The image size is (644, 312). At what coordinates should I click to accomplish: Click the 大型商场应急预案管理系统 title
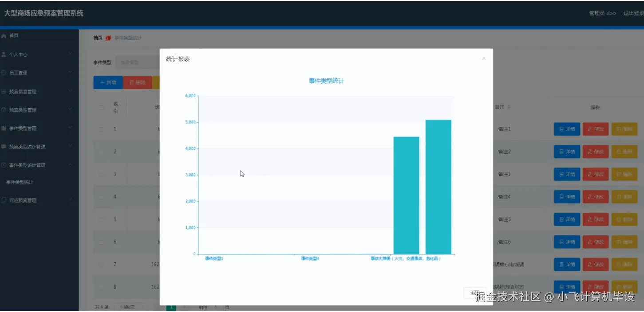click(43, 13)
